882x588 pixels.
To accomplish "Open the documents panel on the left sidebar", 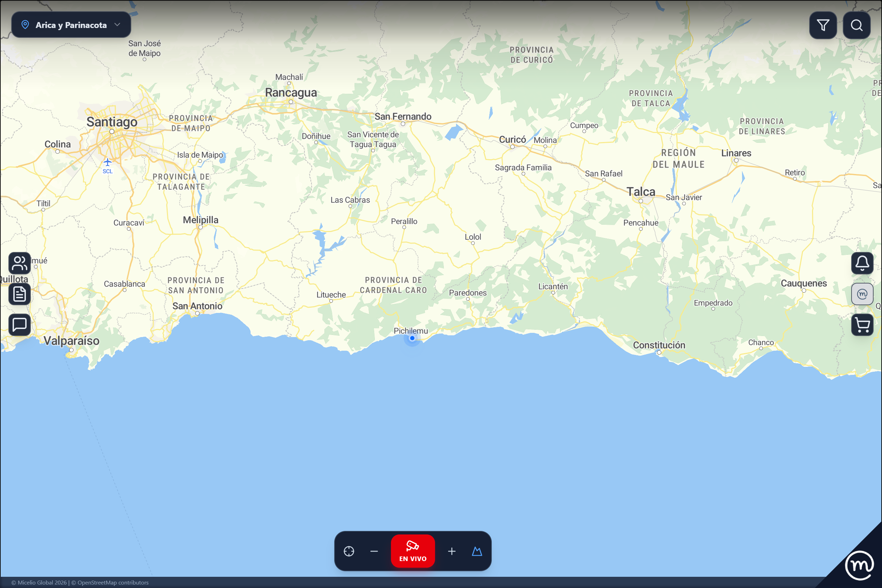I will 19,294.
